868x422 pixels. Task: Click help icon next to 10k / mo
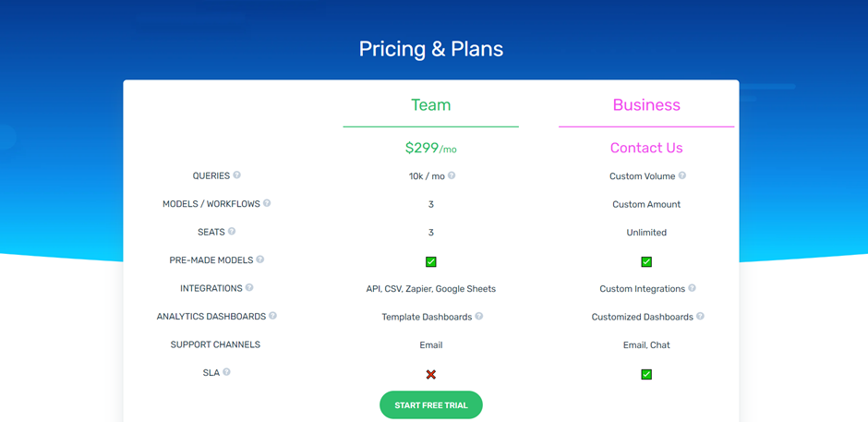point(452,175)
